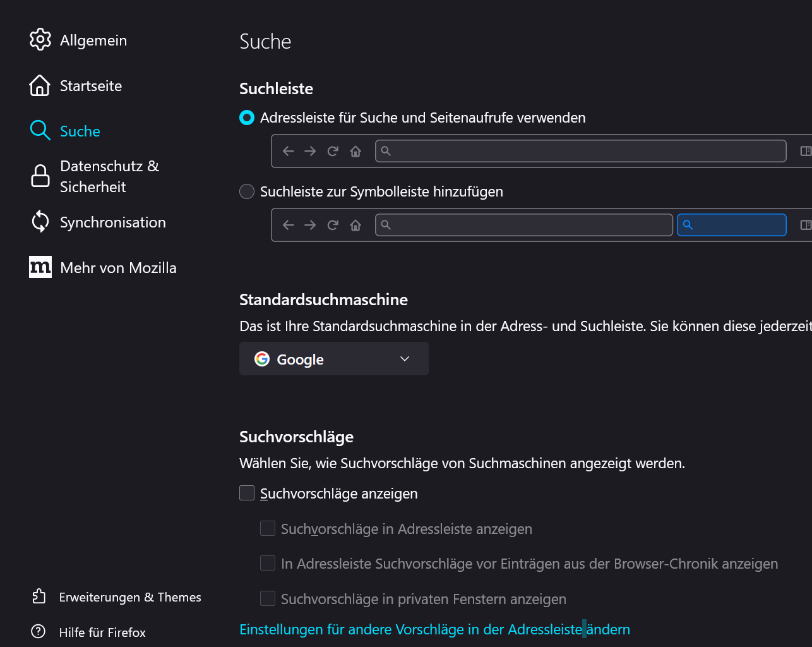Click the 'Suchvorschläge' section heading
The image size is (812, 647).
point(296,437)
